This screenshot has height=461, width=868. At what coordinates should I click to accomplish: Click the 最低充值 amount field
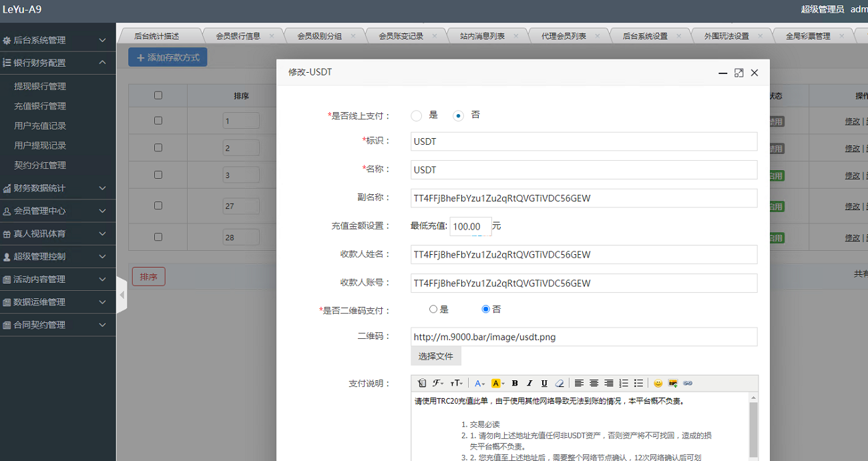471,226
